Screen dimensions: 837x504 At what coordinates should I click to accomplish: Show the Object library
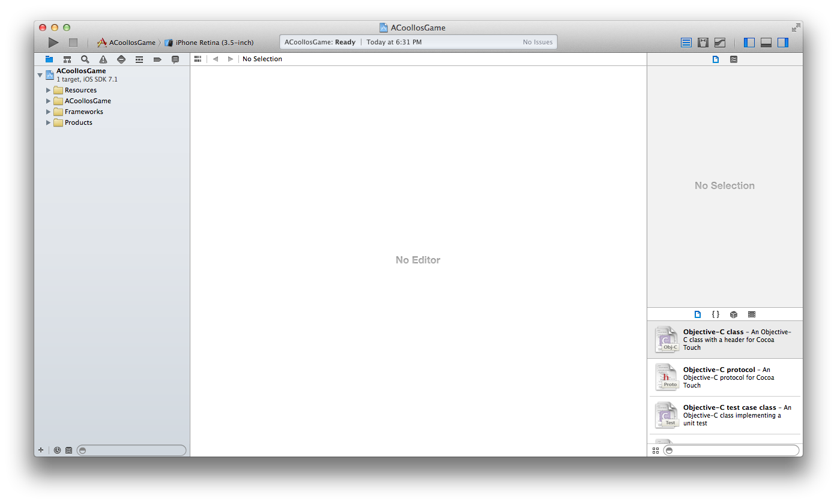tap(734, 314)
